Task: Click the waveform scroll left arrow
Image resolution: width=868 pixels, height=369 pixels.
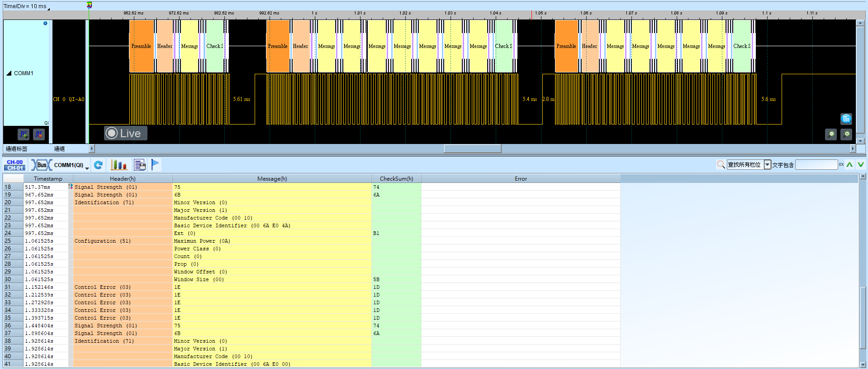Action: (x=92, y=149)
